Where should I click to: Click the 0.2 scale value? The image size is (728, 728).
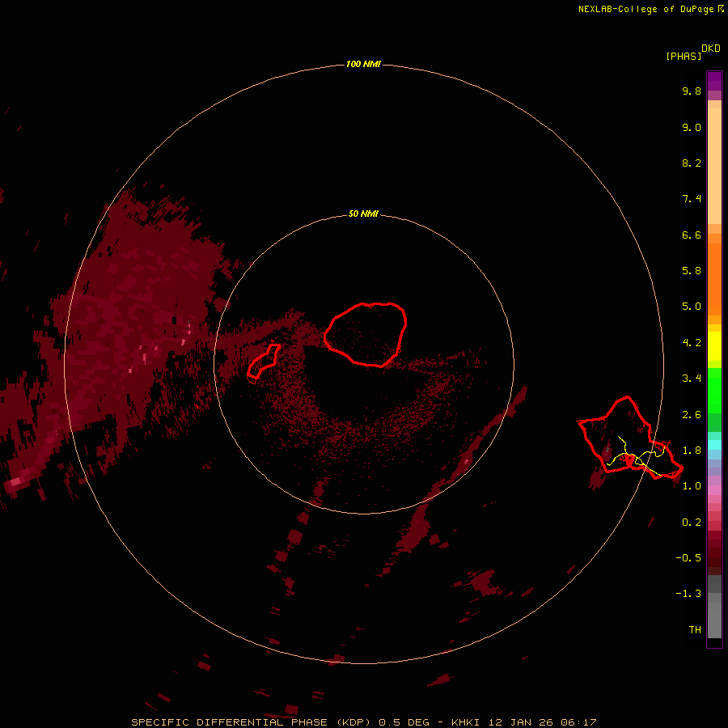pos(692,523)
